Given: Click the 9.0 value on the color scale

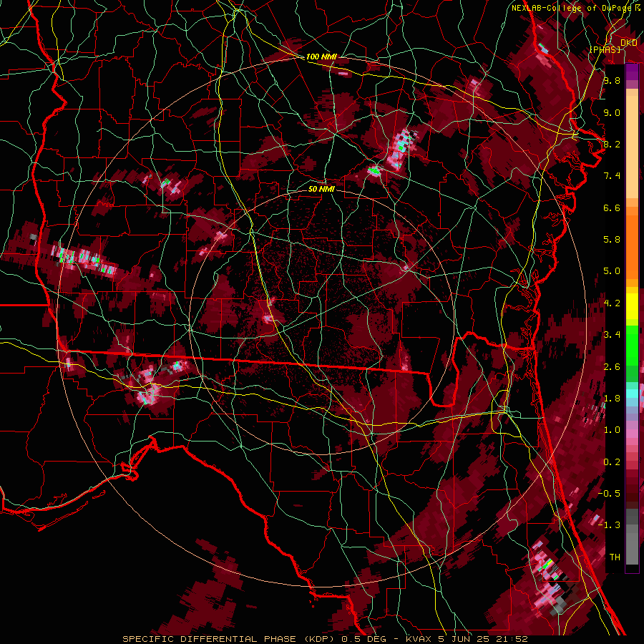Looking at the screenshot, I should pos(612,112).
